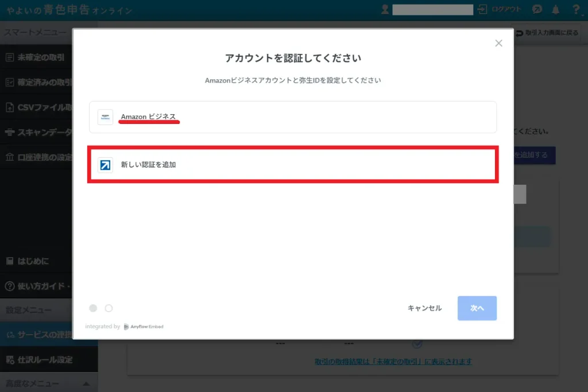Click the link icon beside サービスの連携
The height and width of the screenshot is (392, 588).
tap(10, 335)
